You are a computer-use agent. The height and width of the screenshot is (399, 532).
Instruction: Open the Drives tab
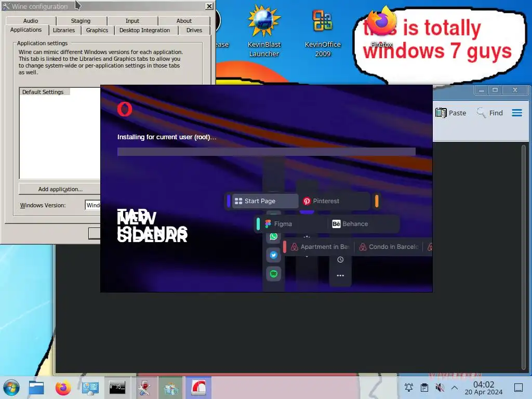point(194,30)
